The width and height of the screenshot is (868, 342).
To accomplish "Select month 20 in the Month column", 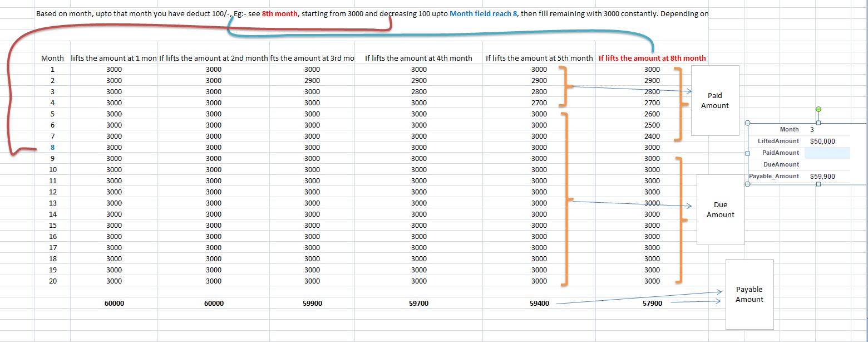I will tap(53, 281).
